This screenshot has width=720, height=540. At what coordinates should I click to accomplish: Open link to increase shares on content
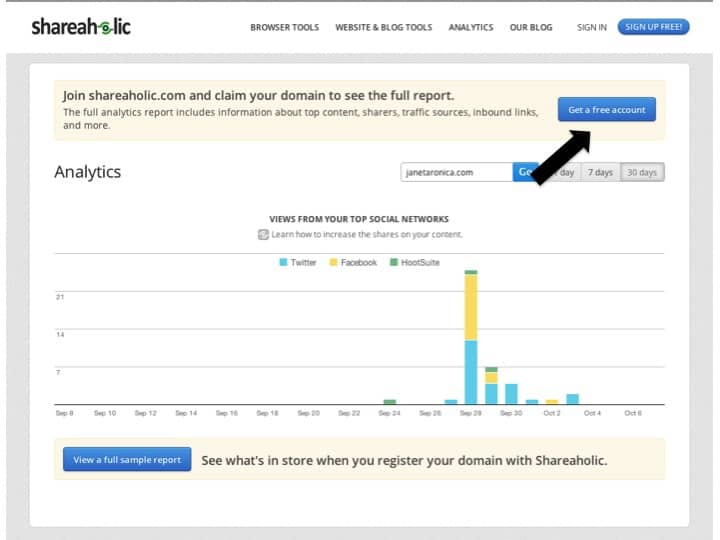point(366,235)
